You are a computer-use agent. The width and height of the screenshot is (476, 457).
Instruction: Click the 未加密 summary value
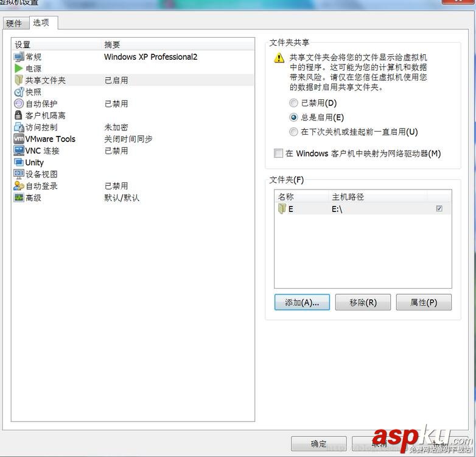click(116, 127)
